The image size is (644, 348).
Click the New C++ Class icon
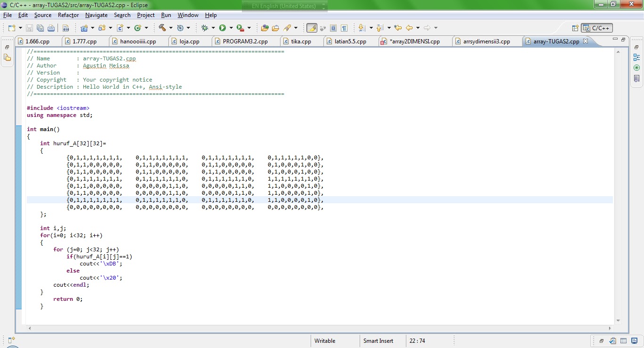tap(138, 28)
